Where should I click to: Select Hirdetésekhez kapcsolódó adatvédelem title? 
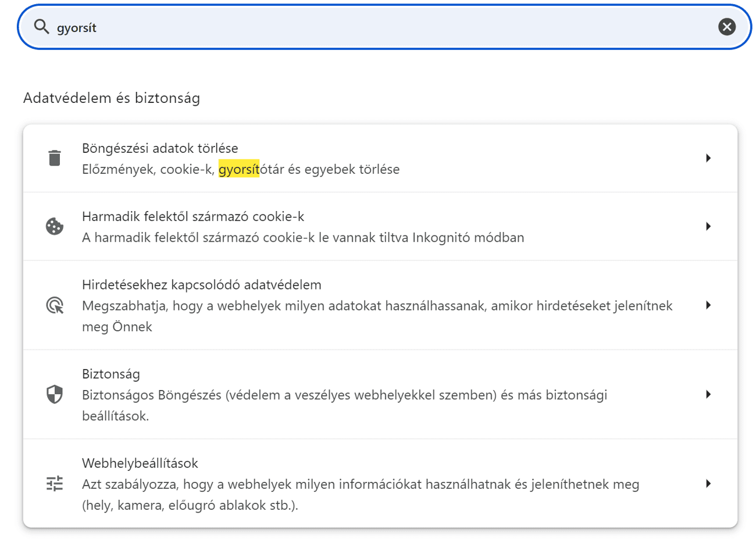201,285
